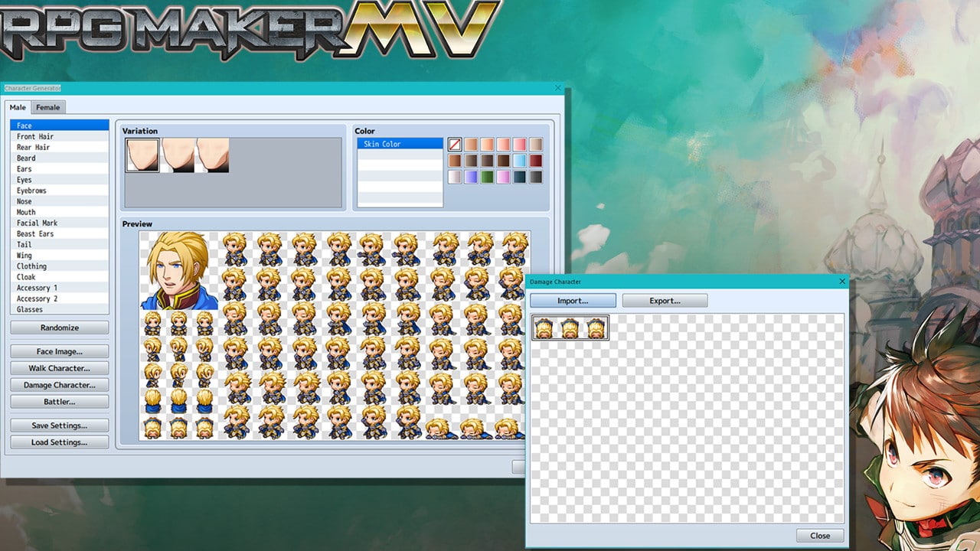Choose the plain Ears entry in the parts list
Viewport: 980px width, 551px height.
[60, 169]
